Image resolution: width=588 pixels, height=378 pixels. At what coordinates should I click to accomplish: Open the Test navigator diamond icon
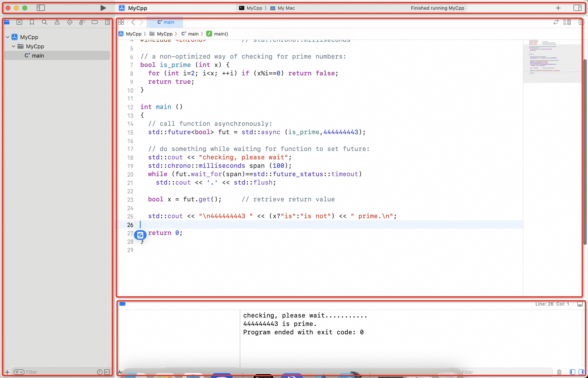click(70, 22)
